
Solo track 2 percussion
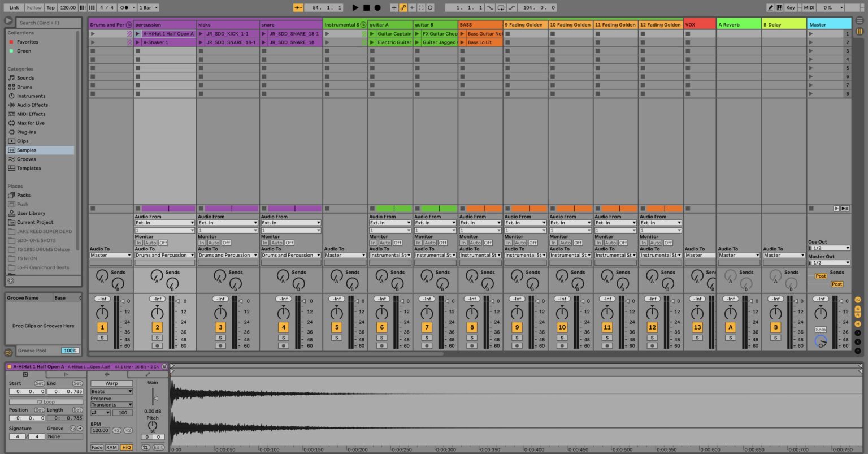click(157, 338)
